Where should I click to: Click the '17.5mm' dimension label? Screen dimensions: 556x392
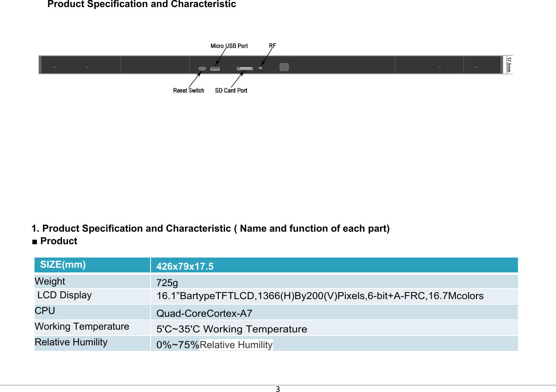509,65
